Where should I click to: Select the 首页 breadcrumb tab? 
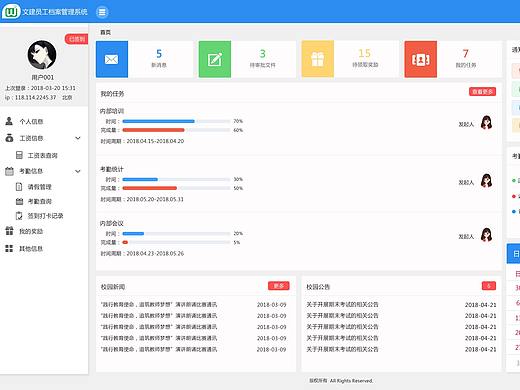(x=105, y=32)
